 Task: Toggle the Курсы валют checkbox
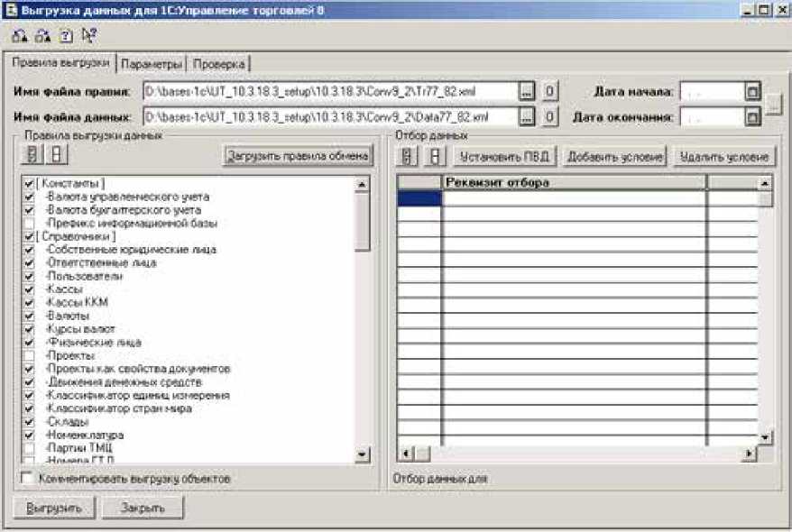point(29,329)
